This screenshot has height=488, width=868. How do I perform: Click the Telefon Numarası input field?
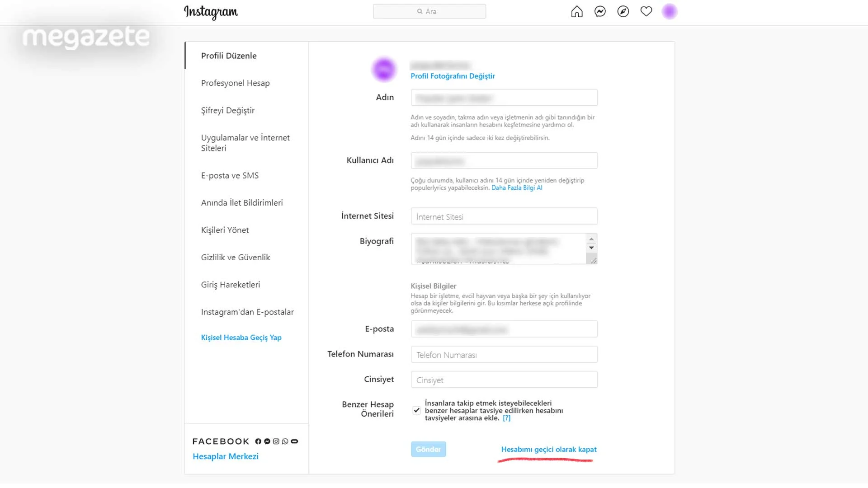click(504, 354)
